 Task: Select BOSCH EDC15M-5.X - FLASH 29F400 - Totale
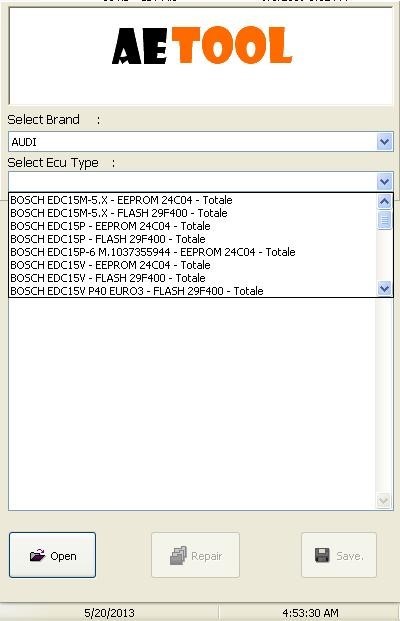(x=193, y=213)
